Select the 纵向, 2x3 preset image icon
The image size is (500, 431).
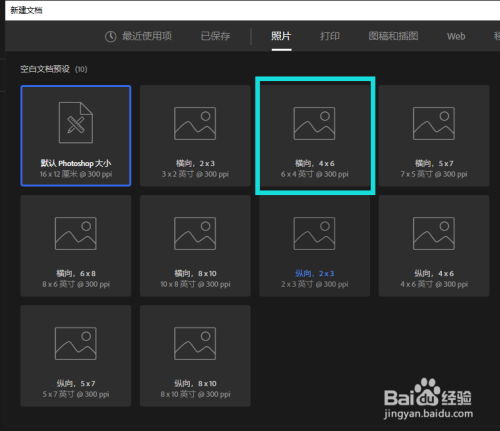[x=314, y=233]
